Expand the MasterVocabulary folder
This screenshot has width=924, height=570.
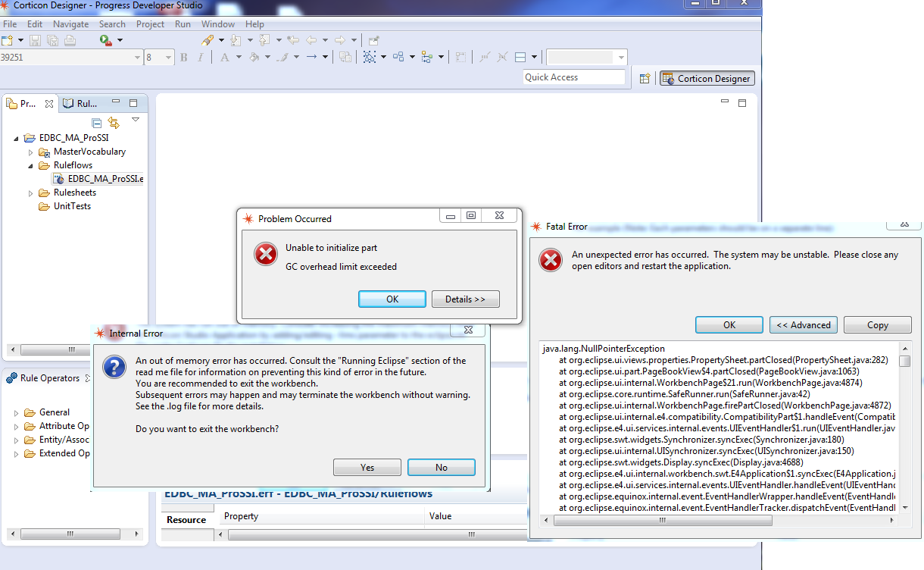pos(31,152)
